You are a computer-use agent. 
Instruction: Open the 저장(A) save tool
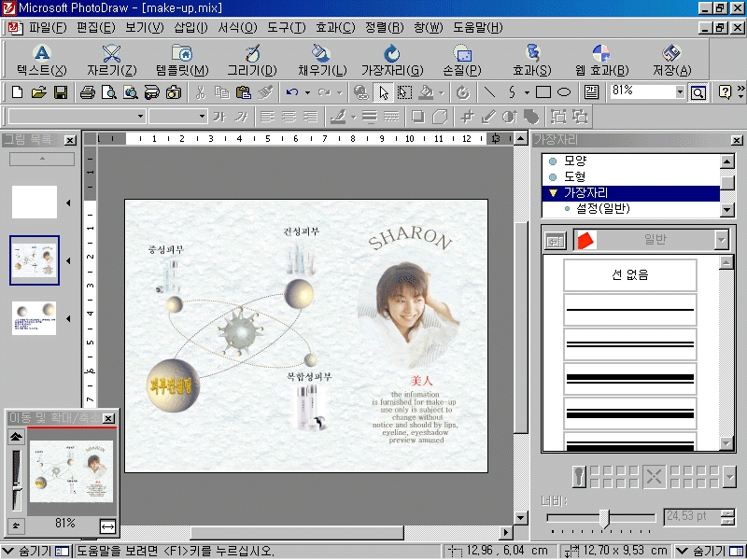[671, 61]
